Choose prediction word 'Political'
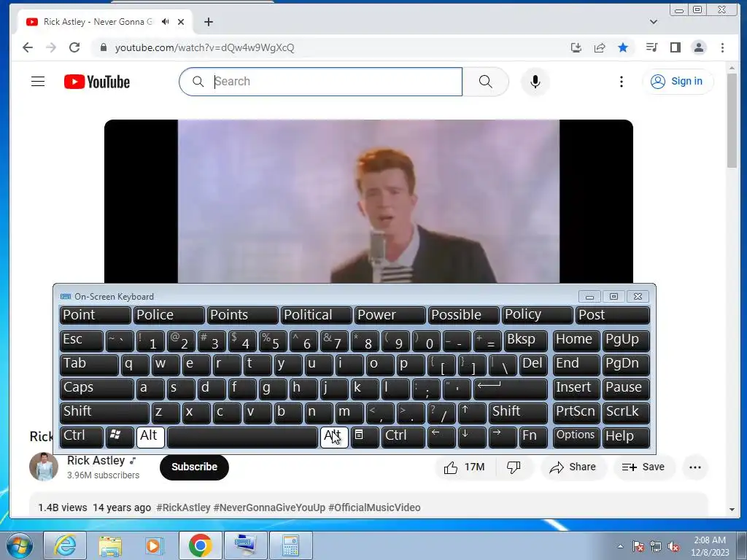 (x=317, y=315)
